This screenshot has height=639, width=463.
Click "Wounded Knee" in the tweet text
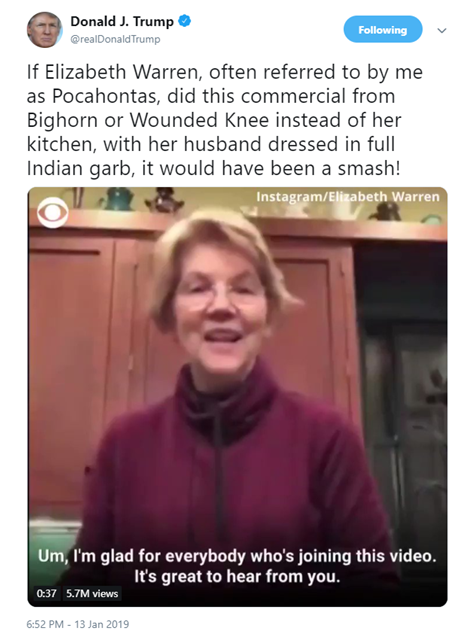(199, 120)
